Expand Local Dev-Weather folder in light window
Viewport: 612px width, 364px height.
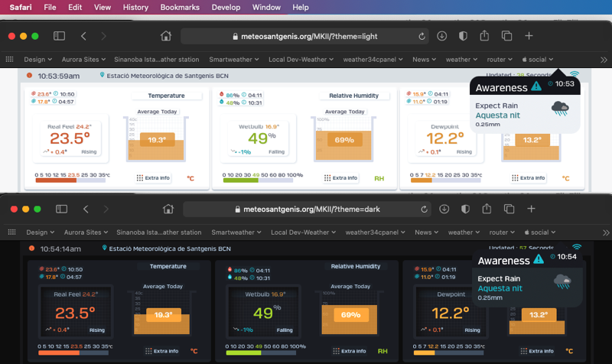[301, 60]
